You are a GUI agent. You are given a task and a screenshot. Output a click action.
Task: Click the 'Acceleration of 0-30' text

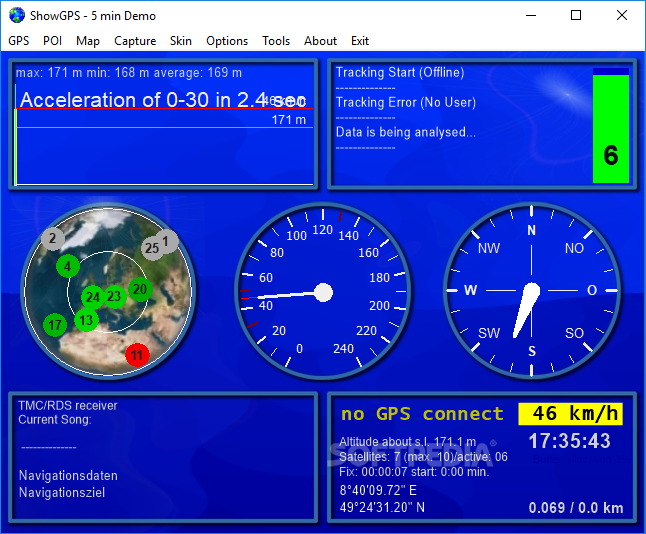[x=163, y=100]
